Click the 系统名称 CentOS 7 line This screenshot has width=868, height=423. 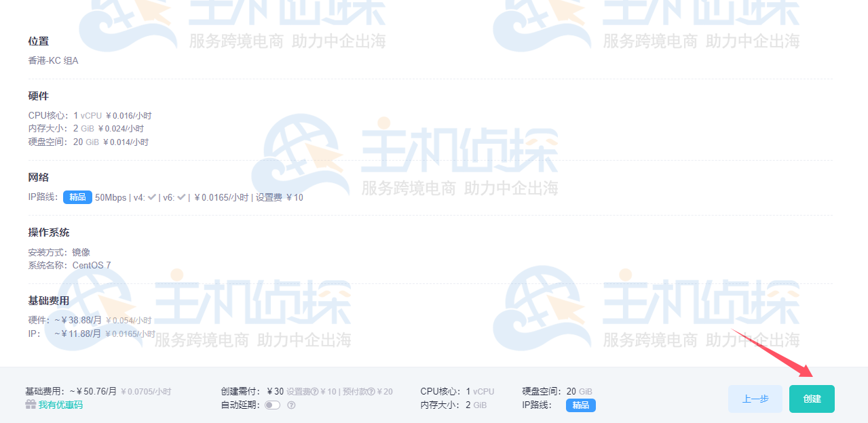pyautogui.click(x=69, y=265)
